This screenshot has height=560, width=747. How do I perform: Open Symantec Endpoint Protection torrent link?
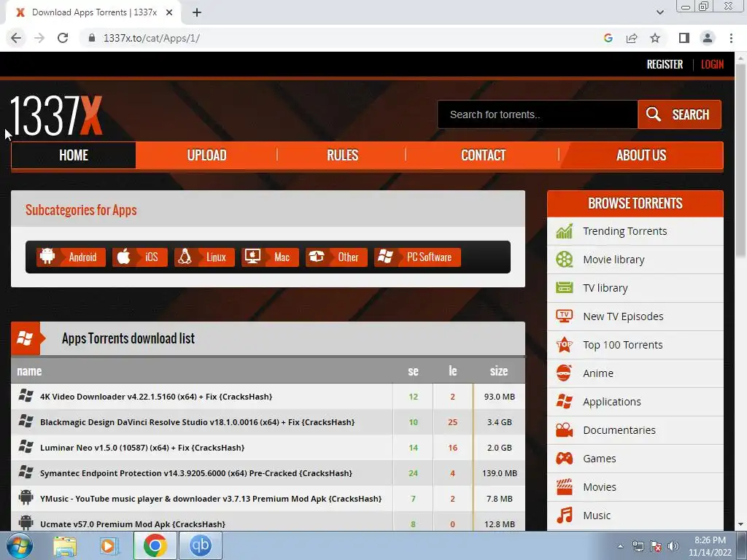[196, 473]
